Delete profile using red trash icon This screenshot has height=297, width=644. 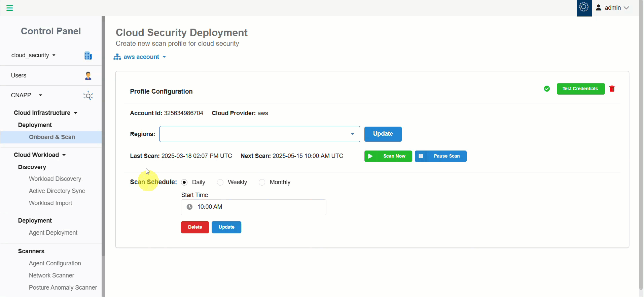click(612, 89)
